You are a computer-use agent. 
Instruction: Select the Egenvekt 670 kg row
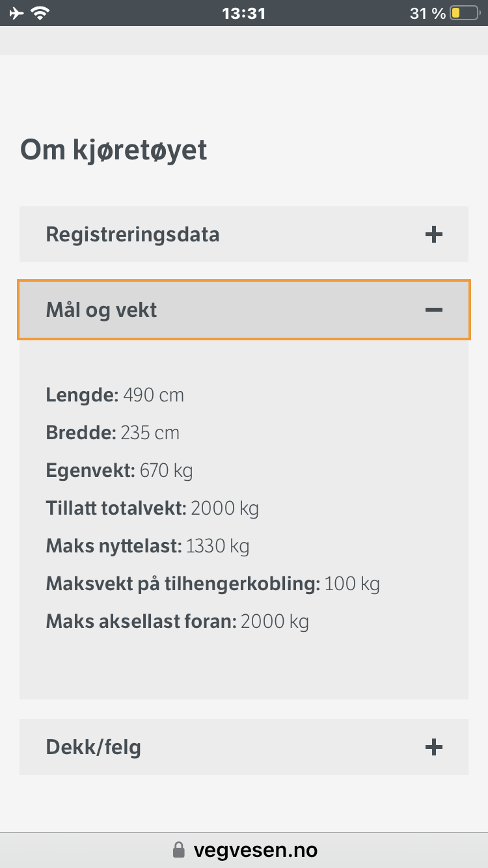pos(119,470)
